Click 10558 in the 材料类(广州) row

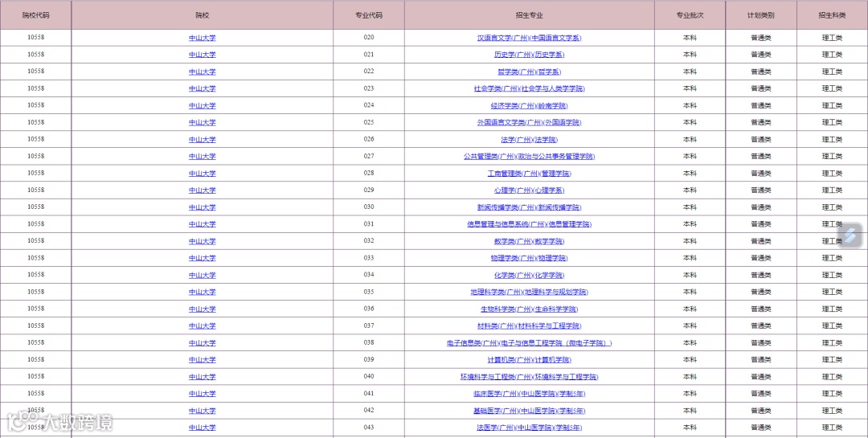35,325
